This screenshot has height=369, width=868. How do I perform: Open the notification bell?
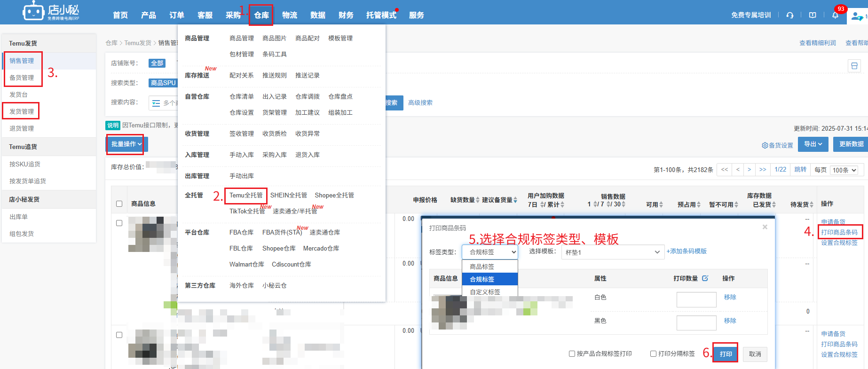click(835, 15)
